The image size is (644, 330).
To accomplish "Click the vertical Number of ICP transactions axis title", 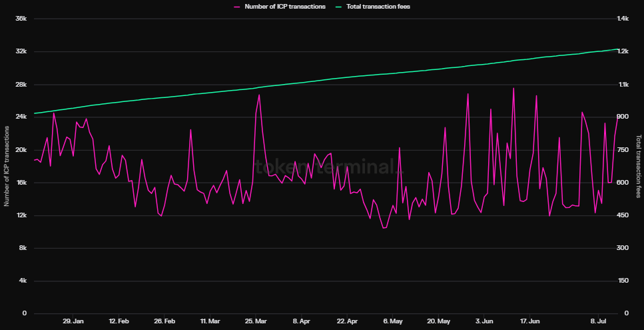I will pos(7,166).
